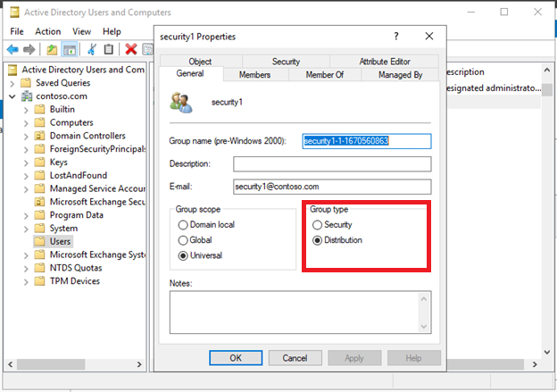557x392 pixels.
Task: Open the File menu
Action: (x=17, y=31)
